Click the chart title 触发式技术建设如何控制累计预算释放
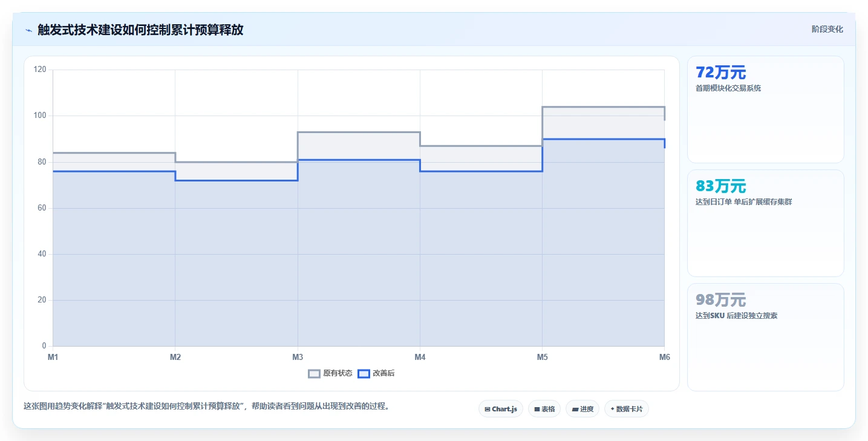The image size is (868, 441). 140,30
